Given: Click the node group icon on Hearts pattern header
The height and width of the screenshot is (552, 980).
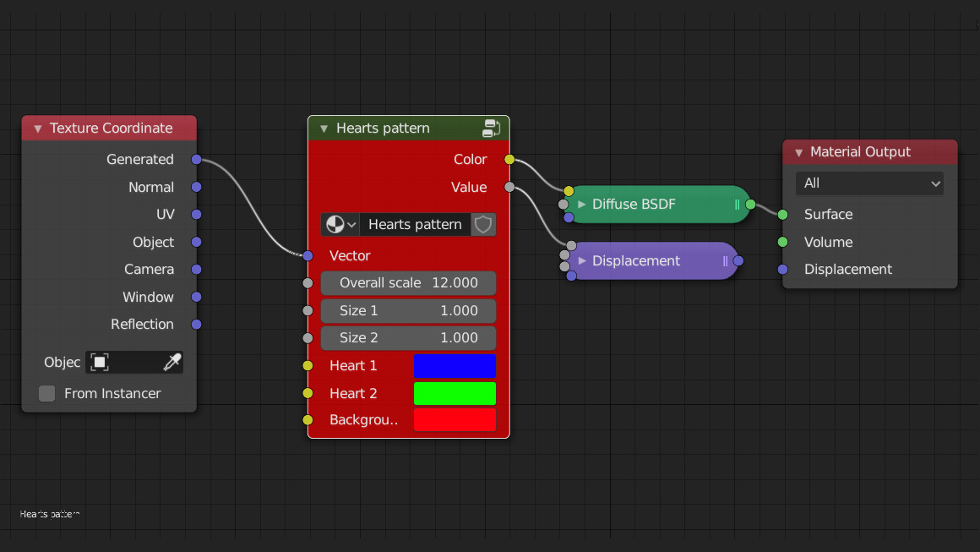Looking at the screenshot, I should click(492, 128).
